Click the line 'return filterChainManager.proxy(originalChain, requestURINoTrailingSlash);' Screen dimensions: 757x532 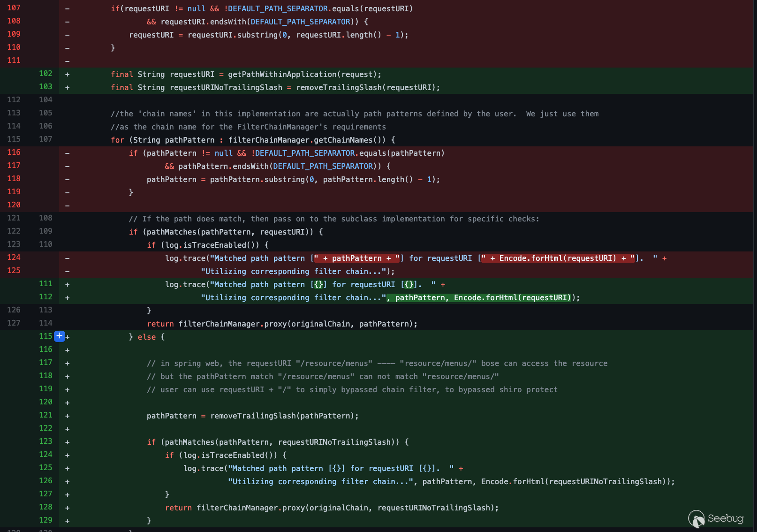(332, 508)
